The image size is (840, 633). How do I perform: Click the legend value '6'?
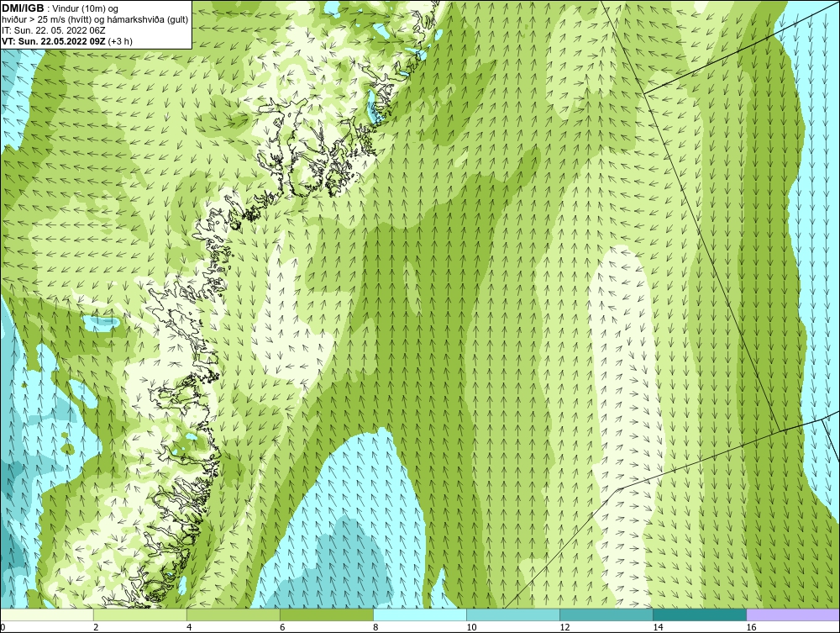(281, 627)
